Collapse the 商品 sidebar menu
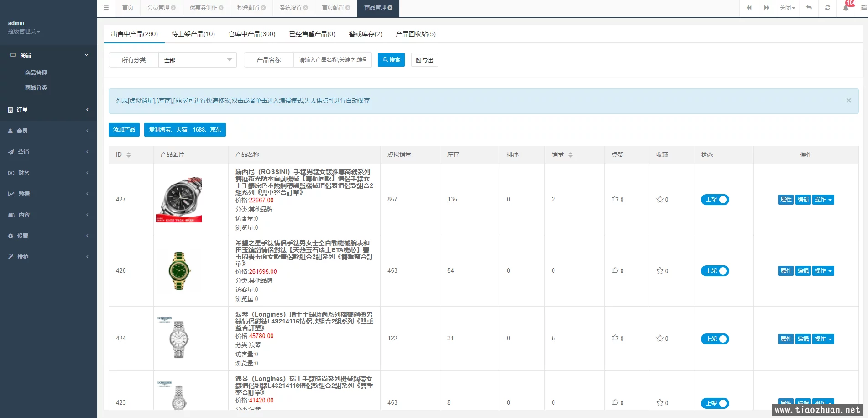 (x=48, y=55)
